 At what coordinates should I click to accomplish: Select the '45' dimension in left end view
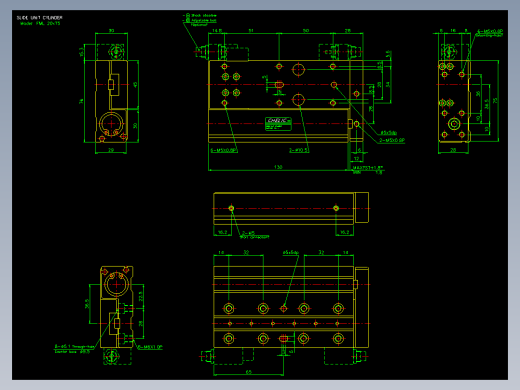(135, 85)
